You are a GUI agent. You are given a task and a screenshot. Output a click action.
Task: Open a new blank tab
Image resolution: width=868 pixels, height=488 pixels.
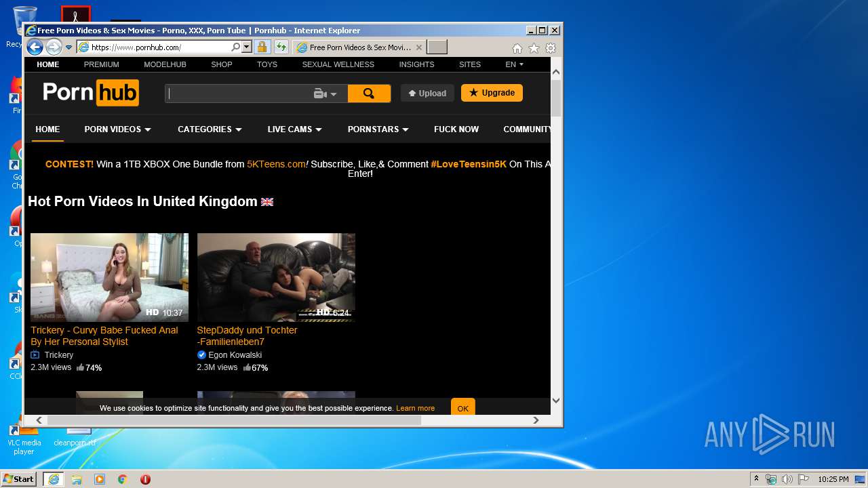[437, 47]
